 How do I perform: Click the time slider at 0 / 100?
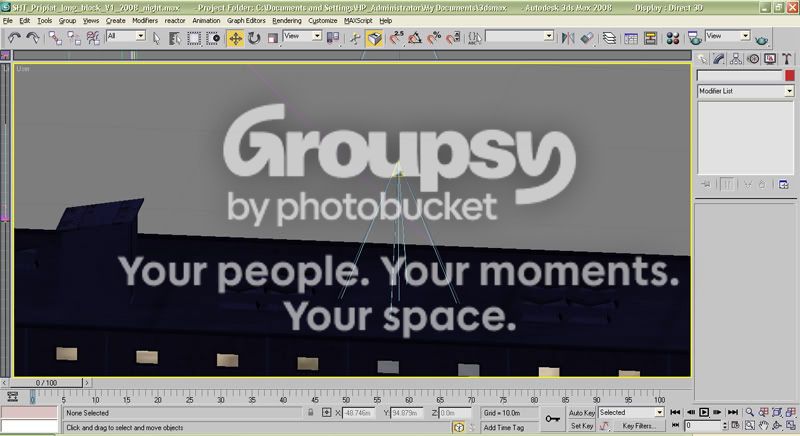[46, 382]
